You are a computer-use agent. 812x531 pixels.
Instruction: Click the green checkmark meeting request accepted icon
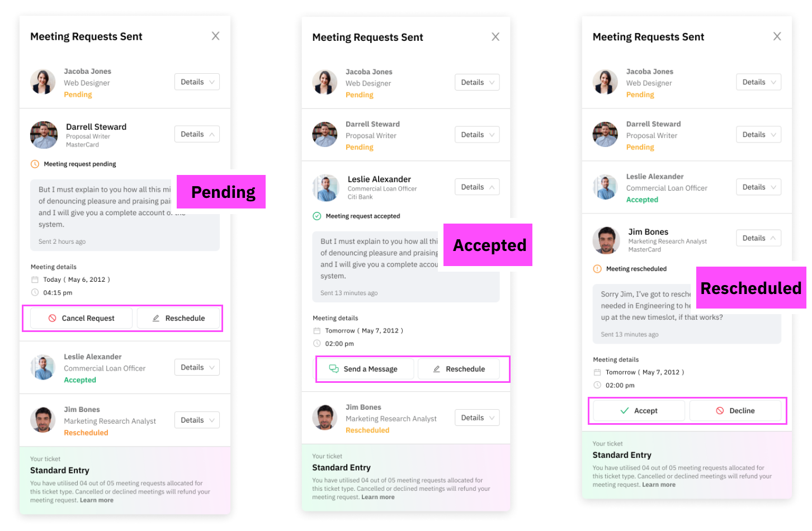coord(317,216)
